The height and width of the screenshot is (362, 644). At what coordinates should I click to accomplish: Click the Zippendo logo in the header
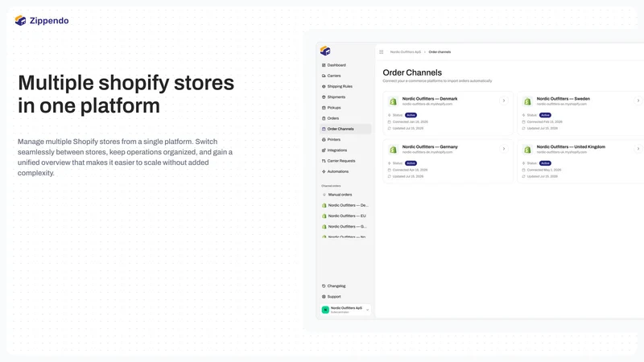(x=42, y=21)
